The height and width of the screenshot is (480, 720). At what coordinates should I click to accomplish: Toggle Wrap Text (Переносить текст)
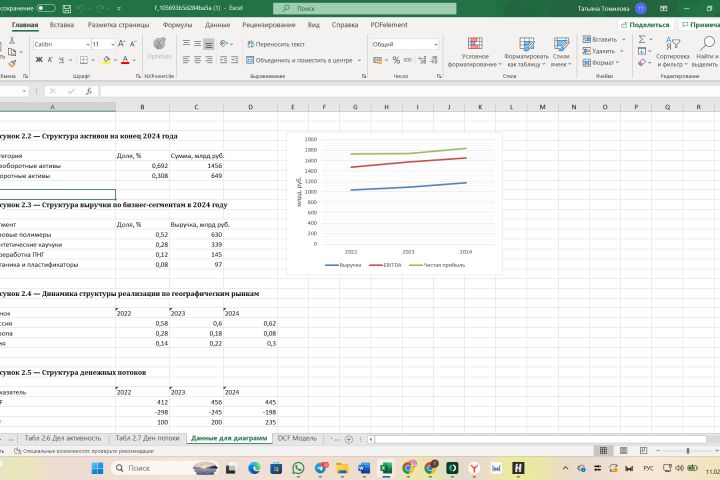click(276, 44)
